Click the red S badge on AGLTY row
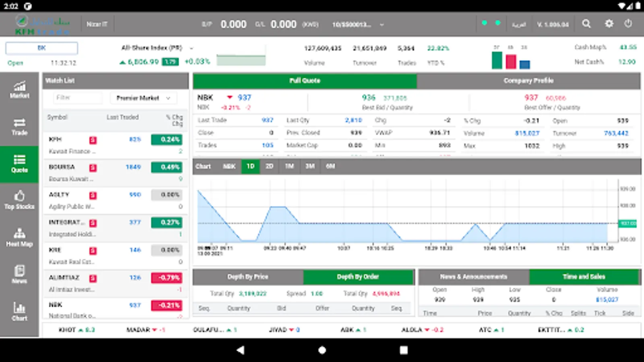The image size is (644, 362). (x=93, y=195)
